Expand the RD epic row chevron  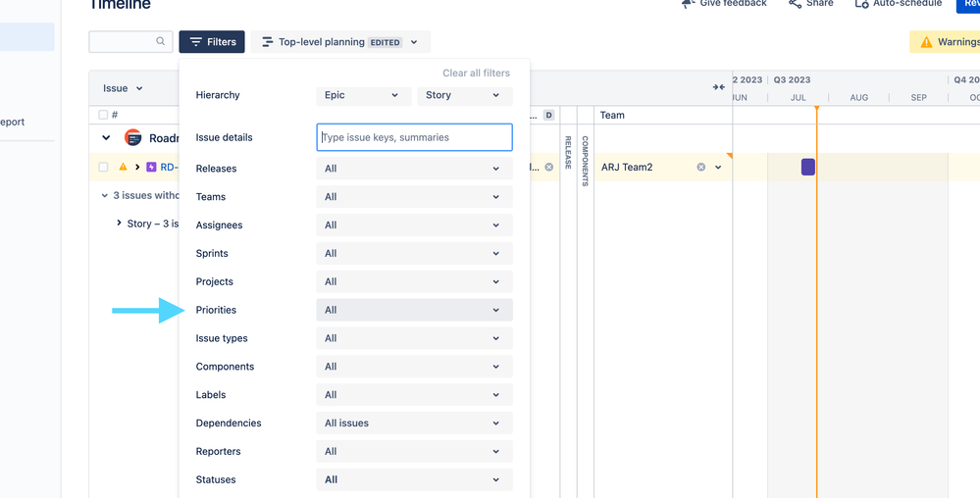click(137, 167)
